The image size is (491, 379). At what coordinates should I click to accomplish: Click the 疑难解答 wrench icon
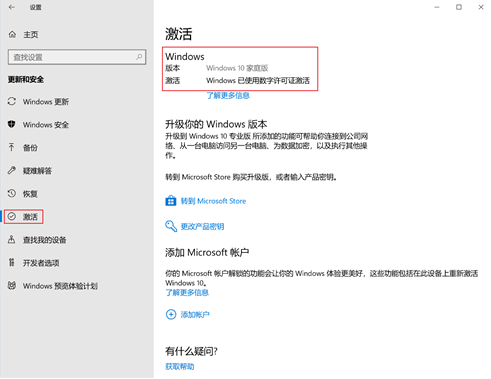point(12,170)
